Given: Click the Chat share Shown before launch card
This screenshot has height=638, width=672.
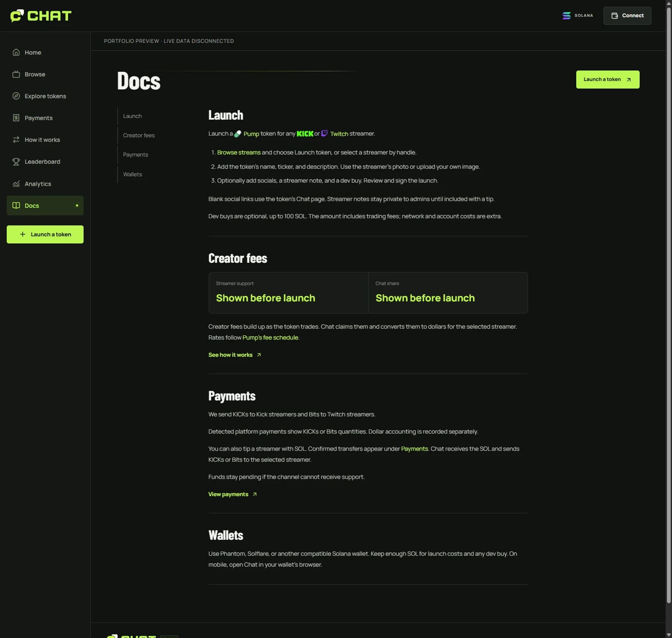Looking at the screenshot, I should click(448, 293).
